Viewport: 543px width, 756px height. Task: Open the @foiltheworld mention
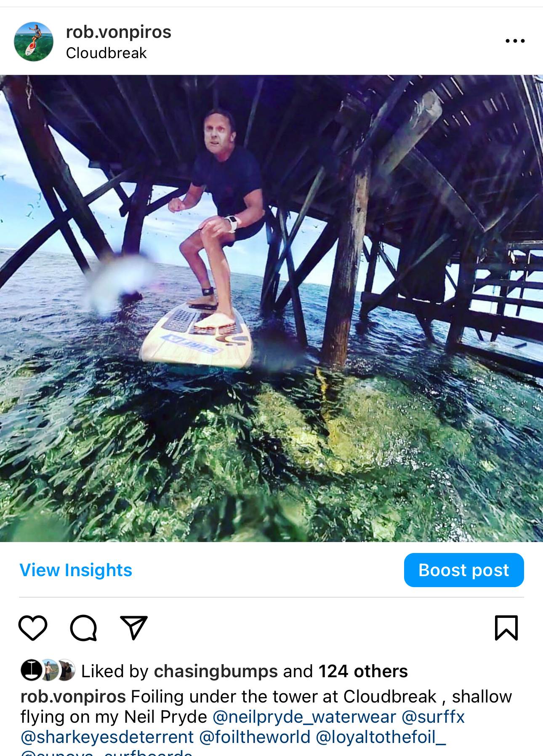pos(254,737)
